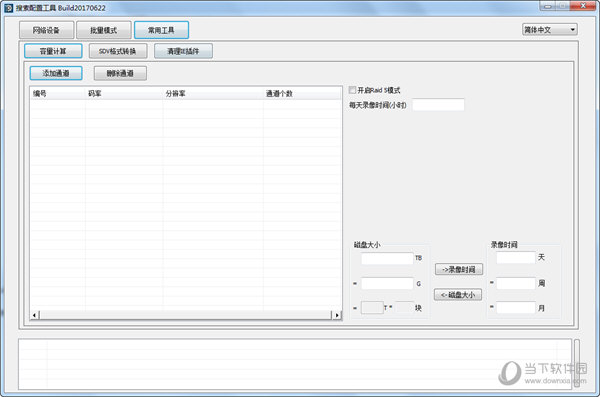Click the 分辨率 column header
This screenshot has width=600, height=397.
213,93
